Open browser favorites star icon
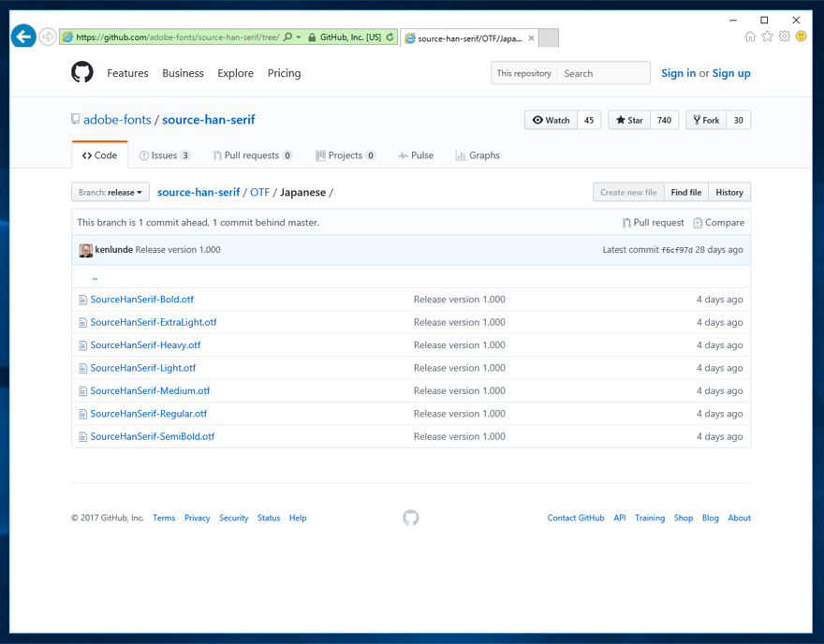 767,37
